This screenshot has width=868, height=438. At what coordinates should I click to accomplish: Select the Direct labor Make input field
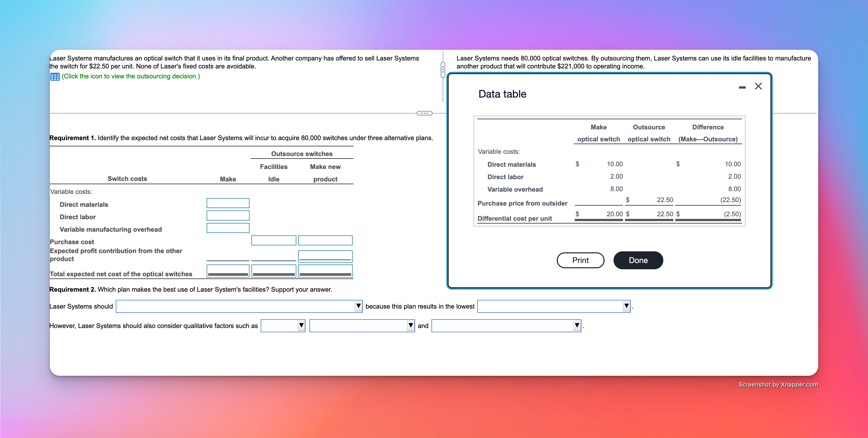(x=228, y=216)
